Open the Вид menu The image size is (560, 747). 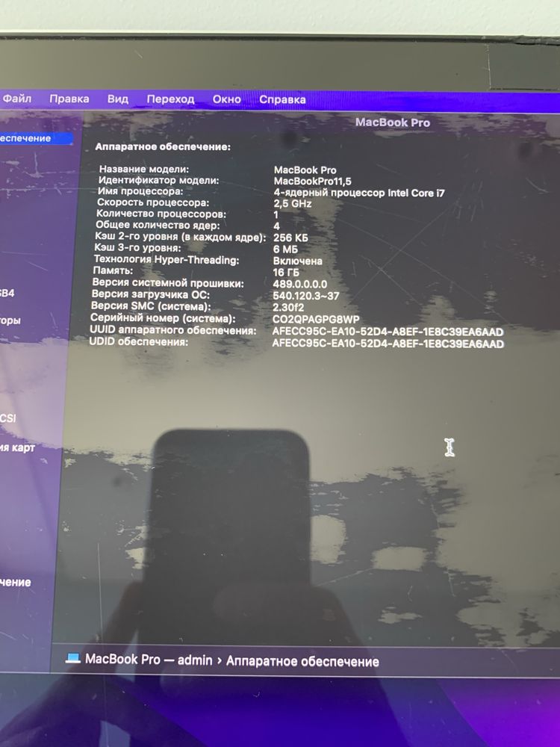[118, 99]
